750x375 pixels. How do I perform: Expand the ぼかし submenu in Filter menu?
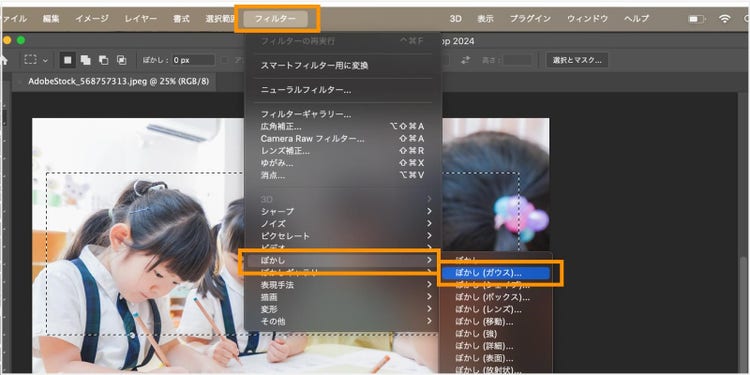click(x=342, y=261)
